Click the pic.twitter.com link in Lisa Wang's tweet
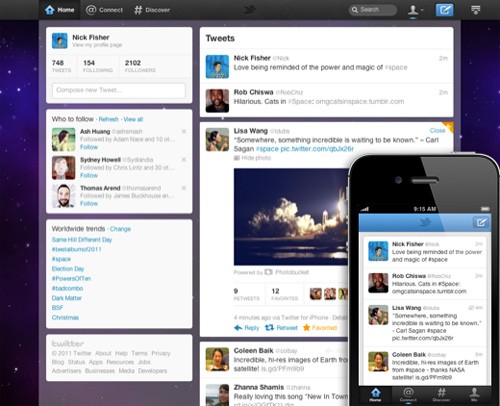This screenshot has height=406, width=500. pos(317,149)
